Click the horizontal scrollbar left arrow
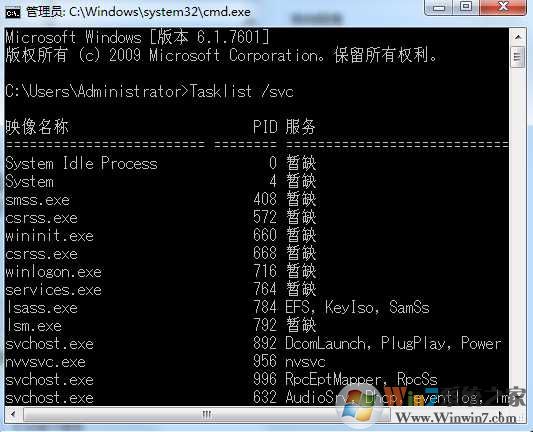 [x=13, y=414]
